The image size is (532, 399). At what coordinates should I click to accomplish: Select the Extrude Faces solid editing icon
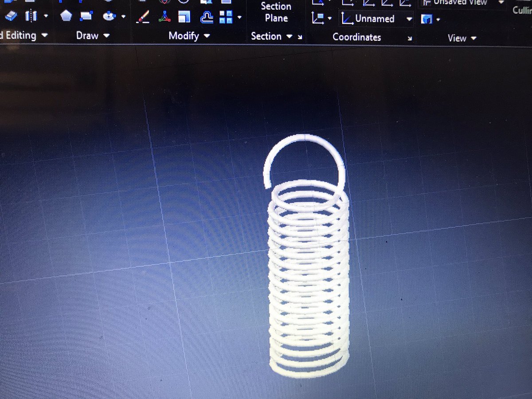(11, 16)
